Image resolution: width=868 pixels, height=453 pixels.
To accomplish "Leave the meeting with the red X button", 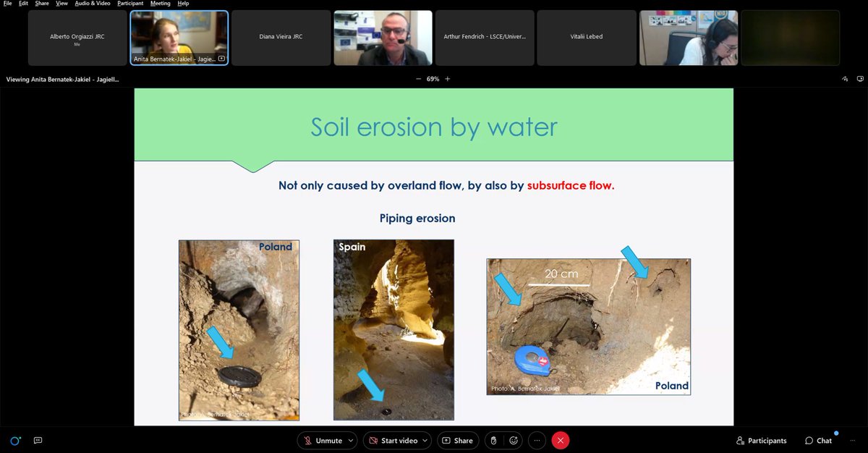I will [560, 441].
